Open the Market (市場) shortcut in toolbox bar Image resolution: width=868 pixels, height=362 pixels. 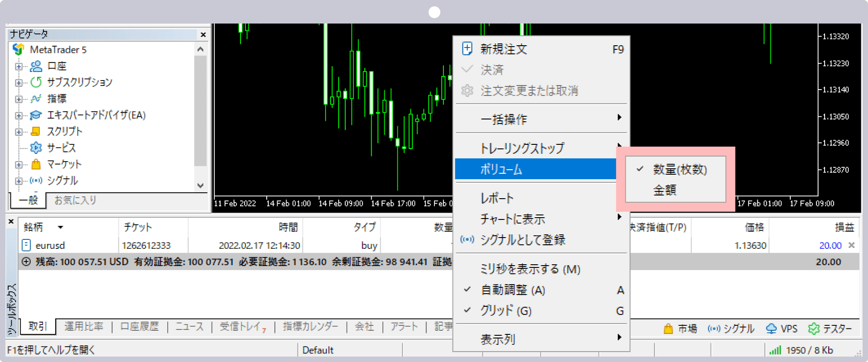(x=680, y=329)
